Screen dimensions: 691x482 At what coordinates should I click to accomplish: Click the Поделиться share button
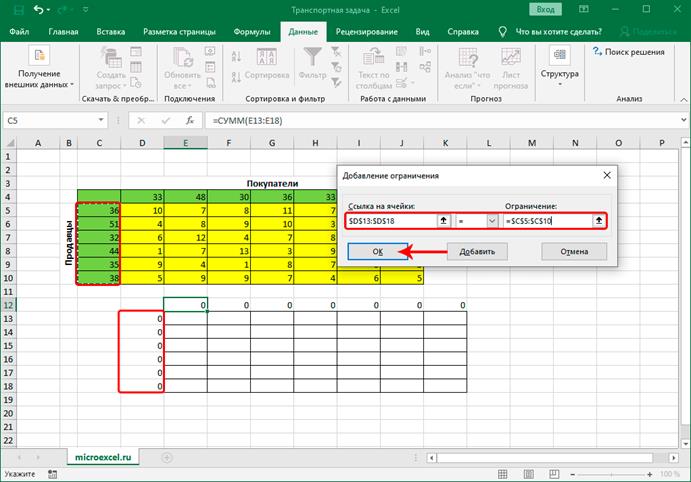[x=649, y=32]
